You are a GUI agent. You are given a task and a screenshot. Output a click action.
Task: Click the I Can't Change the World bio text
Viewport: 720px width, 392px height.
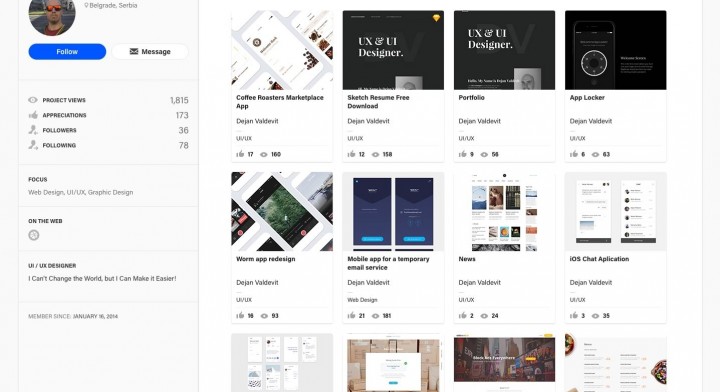tap(102, 279)
